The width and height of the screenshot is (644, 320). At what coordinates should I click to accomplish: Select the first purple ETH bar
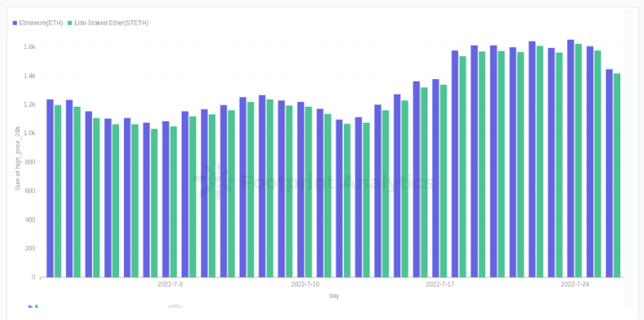click(50, 188)
